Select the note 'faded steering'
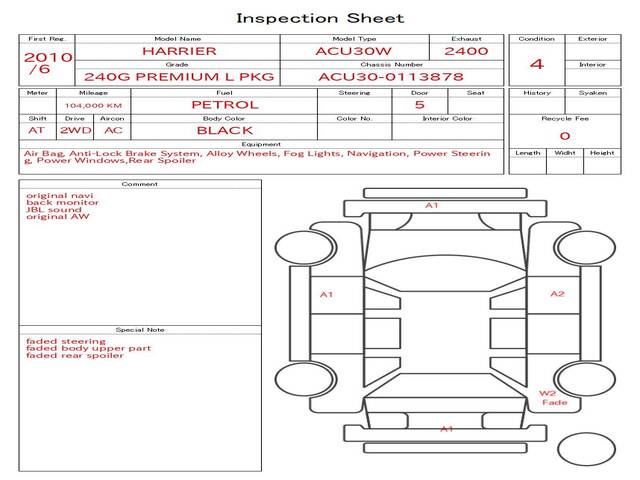The image size is (640, 480). coord(66,341)
